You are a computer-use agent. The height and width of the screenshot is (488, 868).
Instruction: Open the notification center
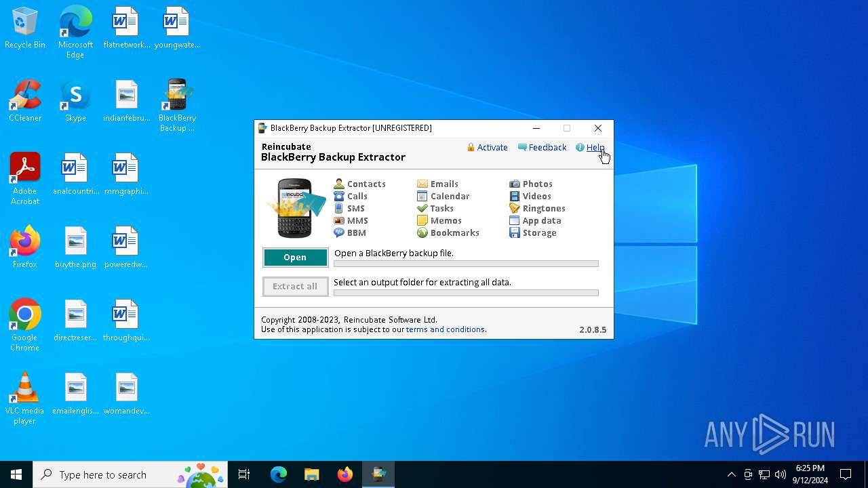click(846, 474)
